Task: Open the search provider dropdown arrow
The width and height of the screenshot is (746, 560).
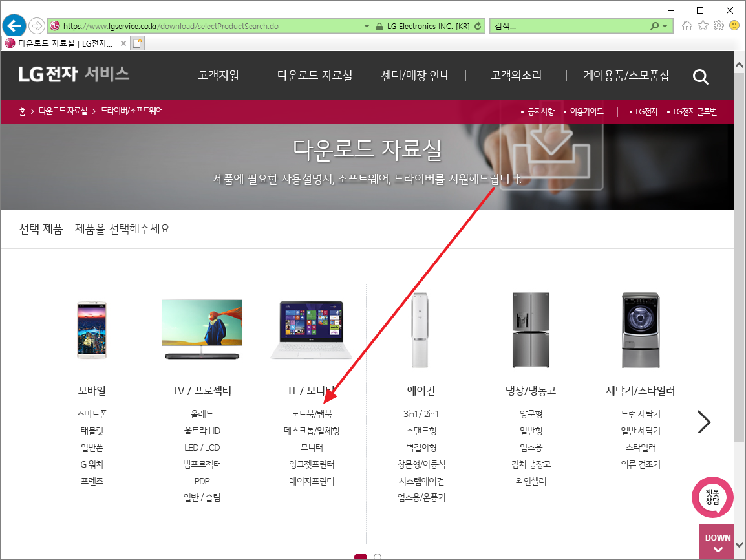Action: pos(665,26)
